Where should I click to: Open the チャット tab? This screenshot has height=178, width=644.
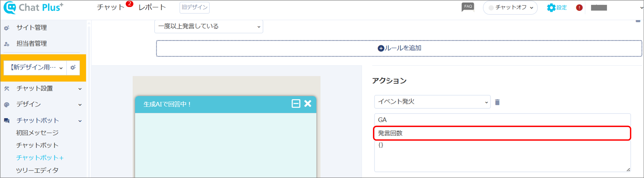click(x=110, y=7)
